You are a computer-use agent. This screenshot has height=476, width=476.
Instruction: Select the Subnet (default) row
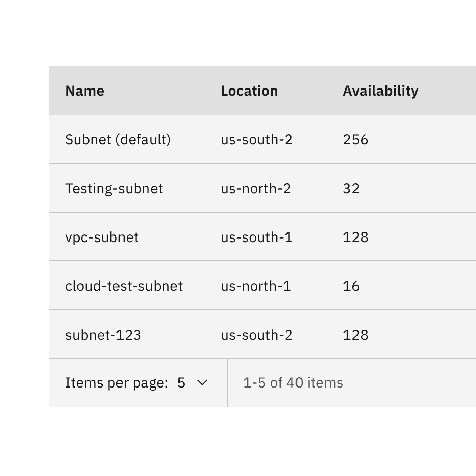(262, 139)
